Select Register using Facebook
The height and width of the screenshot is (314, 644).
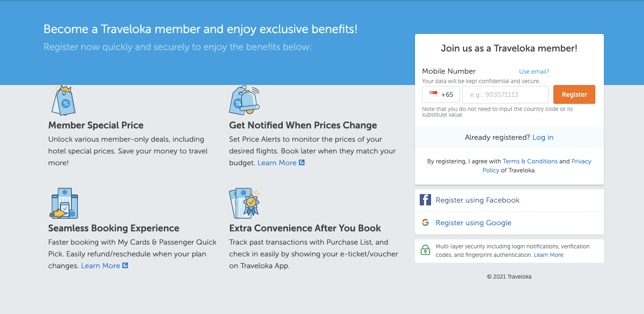477,200
